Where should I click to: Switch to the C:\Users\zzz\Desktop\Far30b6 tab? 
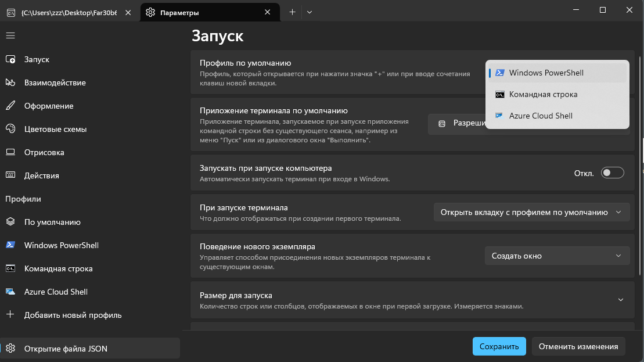(x=69, y=13)
